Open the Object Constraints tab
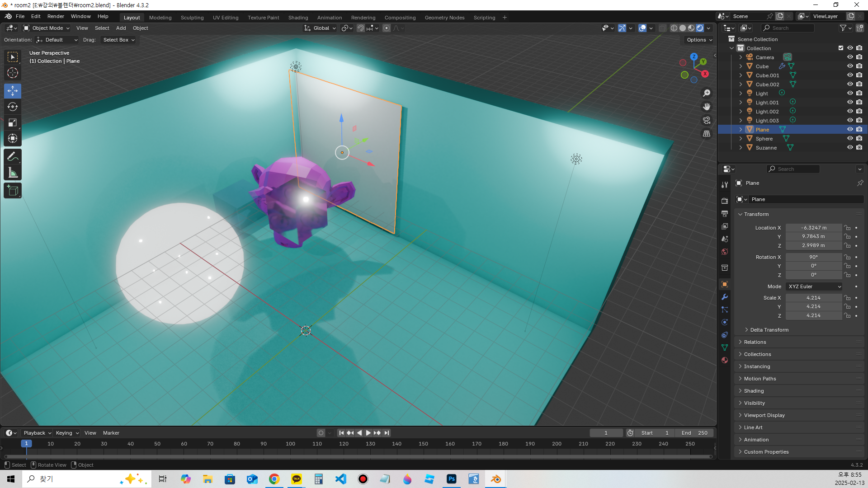 [x=725, y=335]
